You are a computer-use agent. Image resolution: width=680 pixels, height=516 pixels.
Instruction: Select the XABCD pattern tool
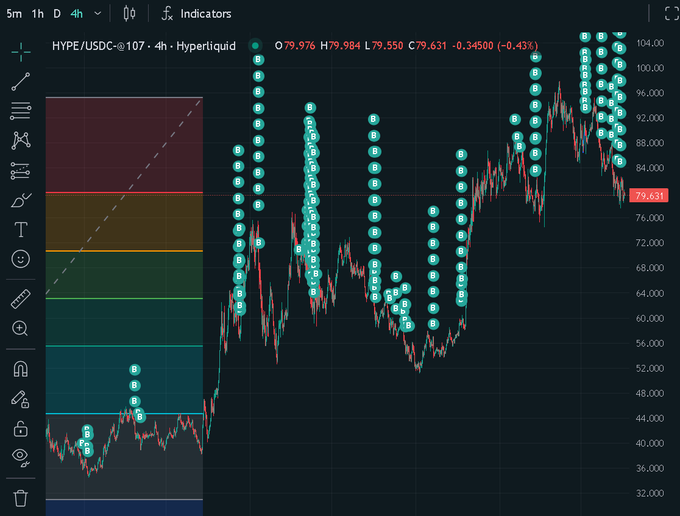coord(20,141)
